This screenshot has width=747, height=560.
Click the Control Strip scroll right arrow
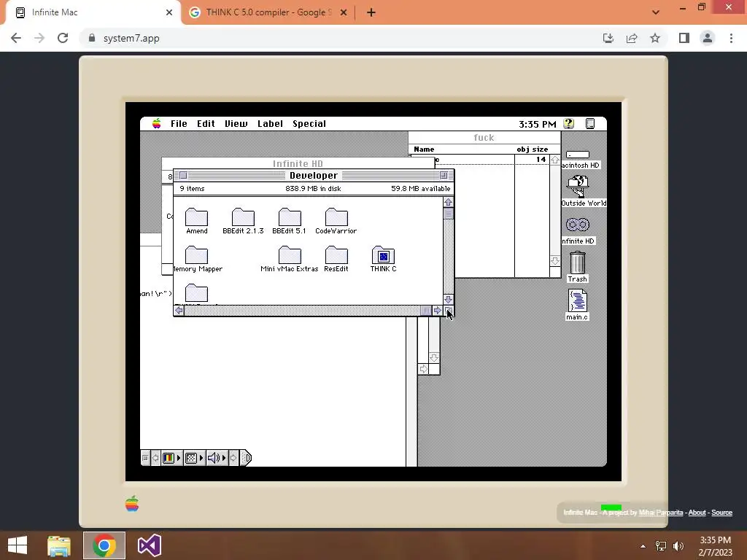(x=233, y=458)
